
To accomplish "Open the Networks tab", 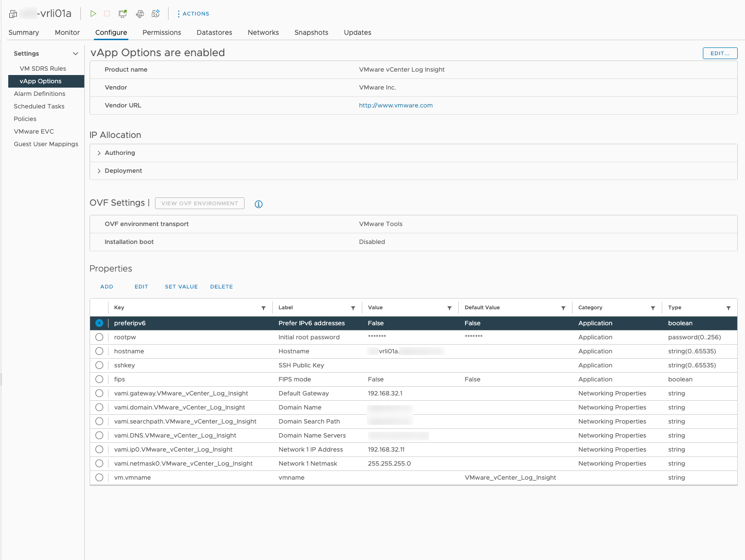I will (264, 32).
